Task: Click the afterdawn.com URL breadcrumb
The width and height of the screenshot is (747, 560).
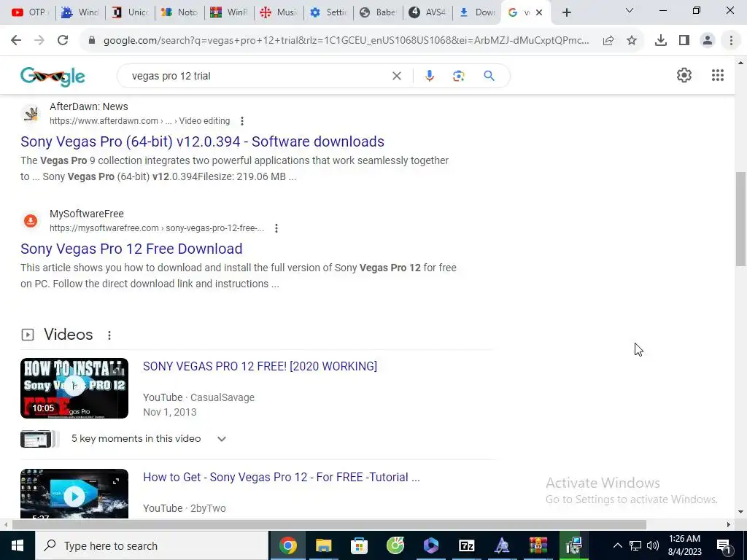Action: [139, 121]
